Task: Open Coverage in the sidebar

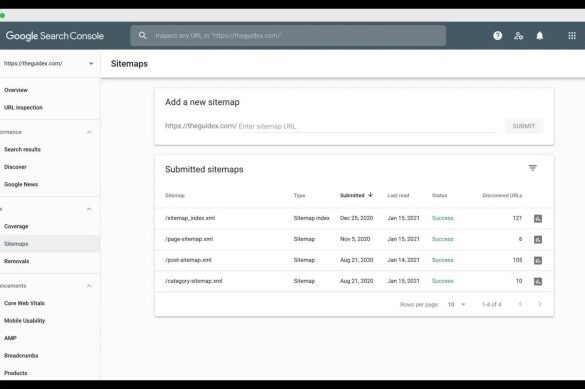Action: pos(16,226)
